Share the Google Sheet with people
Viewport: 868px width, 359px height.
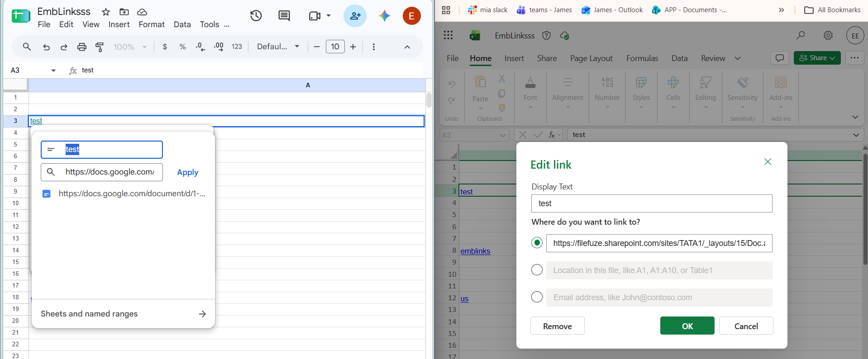click(355, 16)
